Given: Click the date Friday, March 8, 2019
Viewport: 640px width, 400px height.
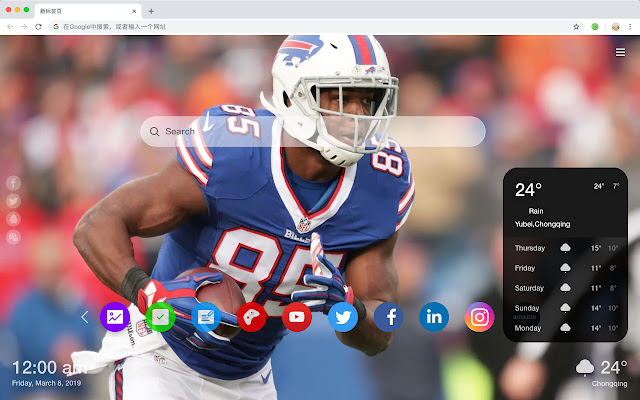Looking at the screenshot, I should pos(46,383).
